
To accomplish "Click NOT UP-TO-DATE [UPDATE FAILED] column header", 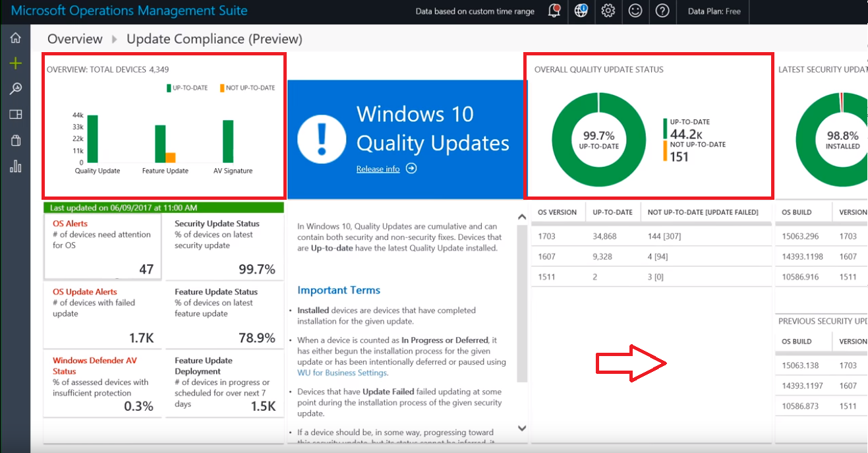I will coord(703,212).
